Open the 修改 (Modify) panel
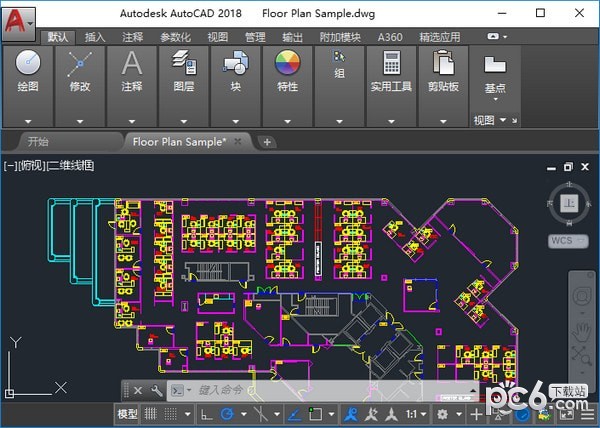Image resolution: width=600 pixels, height=428 pixels. tap(79, 72)
